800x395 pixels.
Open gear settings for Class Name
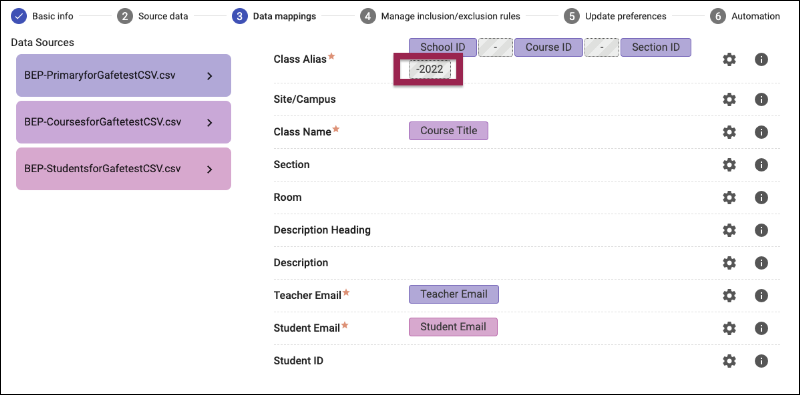click(x=730, y=132)
